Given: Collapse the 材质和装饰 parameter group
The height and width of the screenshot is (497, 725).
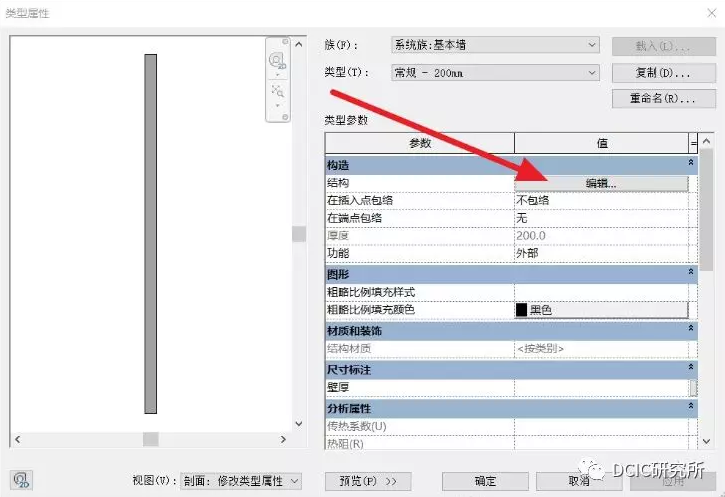Looking at the screenshot, I should (691, 328).
